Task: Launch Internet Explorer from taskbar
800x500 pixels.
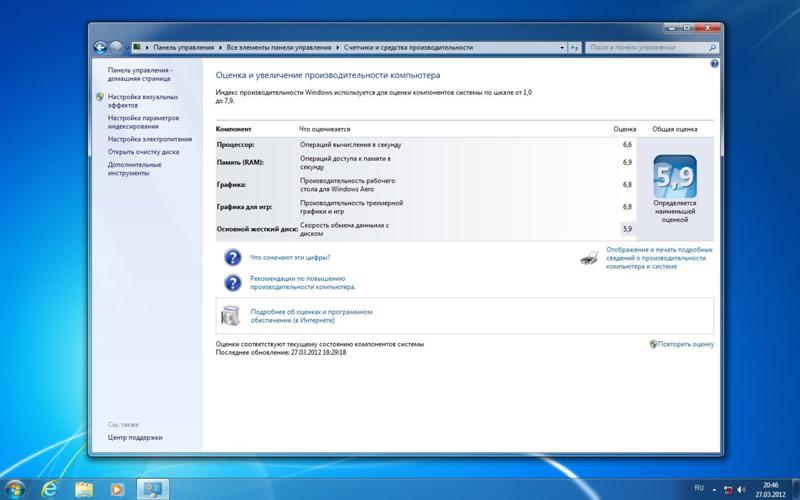Action: coord(49,489)
